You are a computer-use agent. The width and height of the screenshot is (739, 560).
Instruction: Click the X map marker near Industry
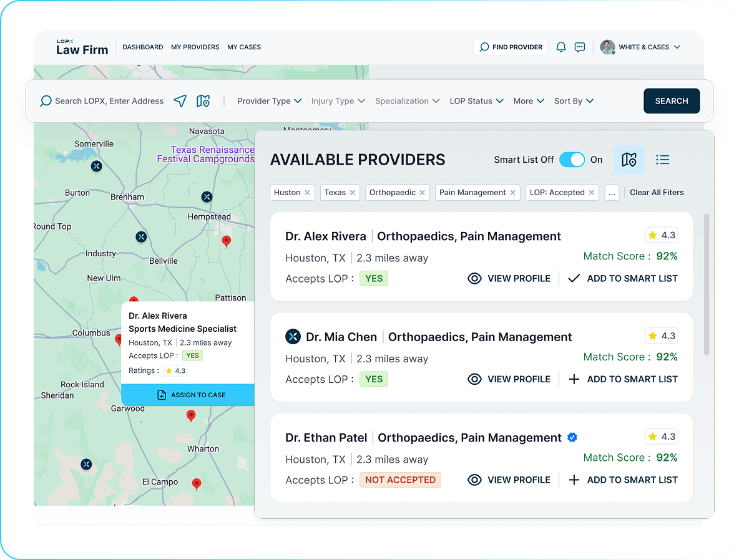click(141, 237)
